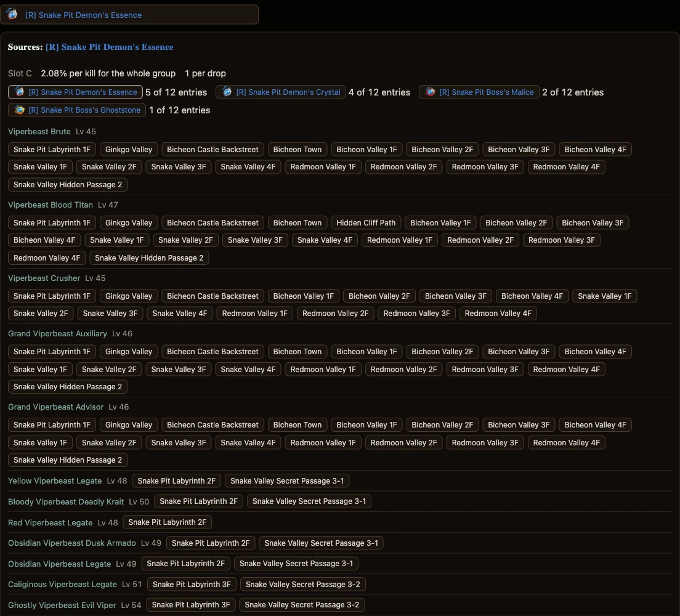Click Snake Valley Secret Passage 3-1 for Obsidian Viperbeast Dusk Armado

pyautogui.click(x=322, y=543)
